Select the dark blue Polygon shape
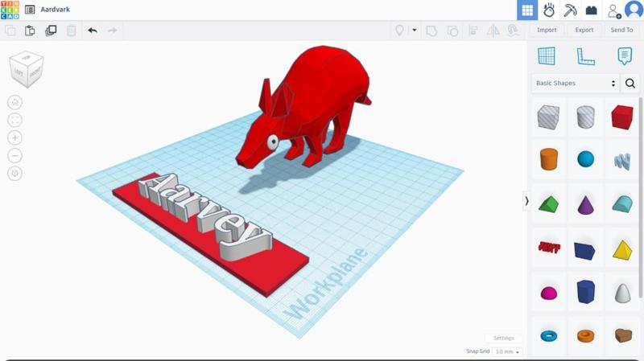This screenshot has height=361, width=644. (x=586, y=292)
